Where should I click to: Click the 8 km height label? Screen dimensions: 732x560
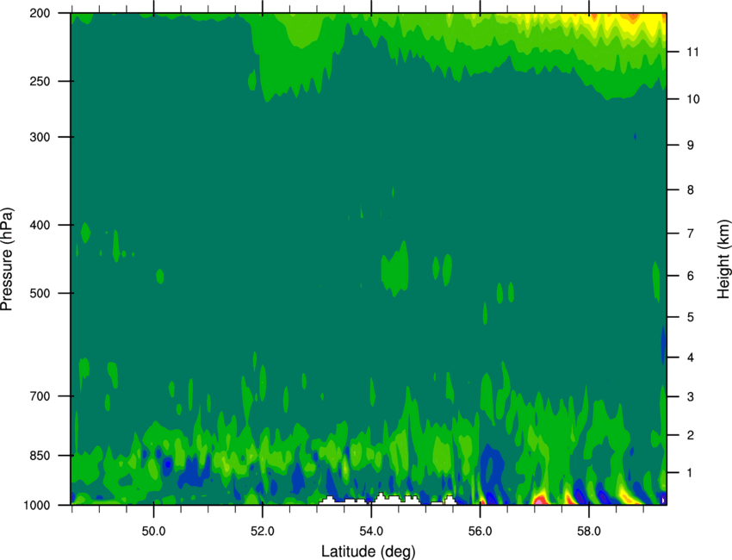(691, 190)
